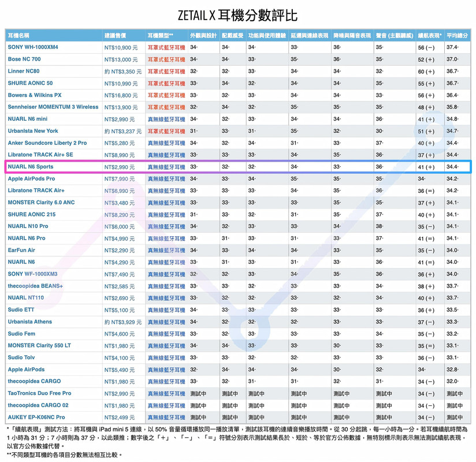Click the Sudio Fem name
The width and height of the screenshot is (476, 462).
point(21,334)
